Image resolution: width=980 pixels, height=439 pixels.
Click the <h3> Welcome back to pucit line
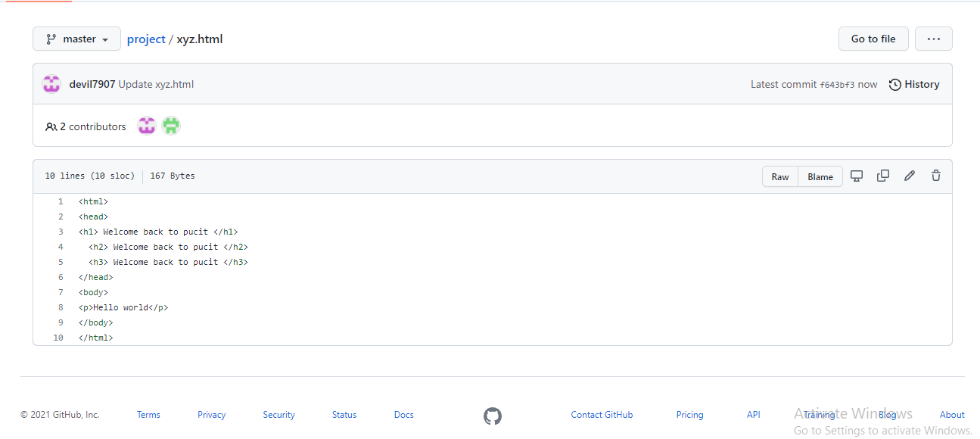point(168,262)
